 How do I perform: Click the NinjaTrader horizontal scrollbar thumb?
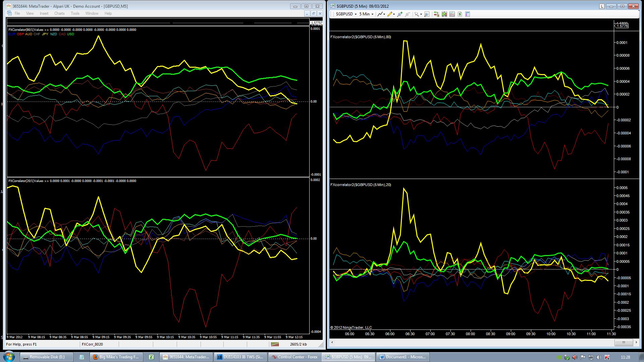(624, 343)
